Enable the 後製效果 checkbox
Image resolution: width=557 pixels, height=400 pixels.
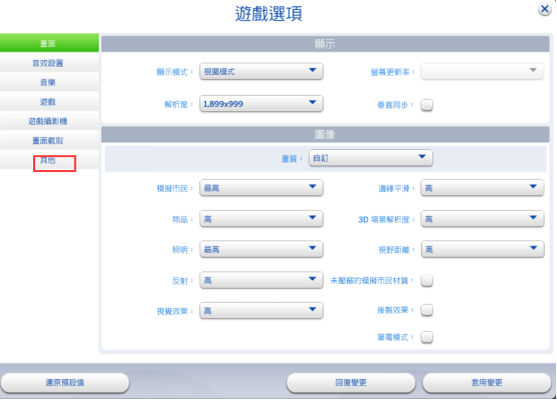[x=427, y=310]
